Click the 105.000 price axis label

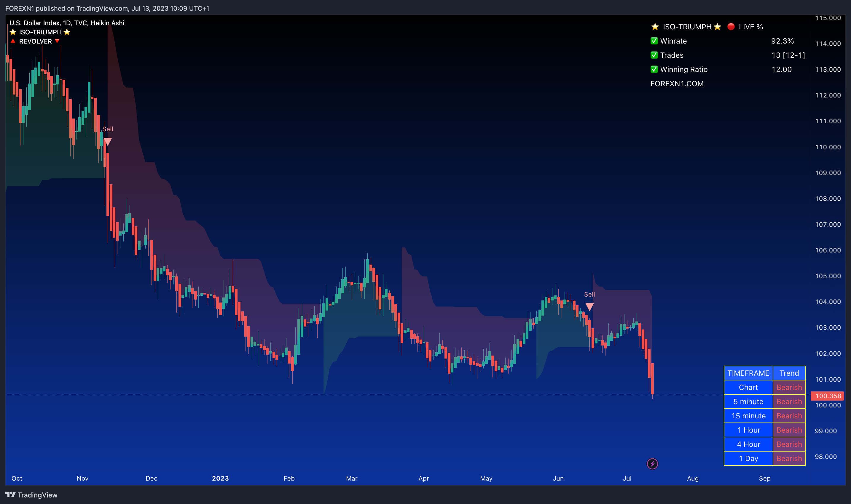coord(828,276)
